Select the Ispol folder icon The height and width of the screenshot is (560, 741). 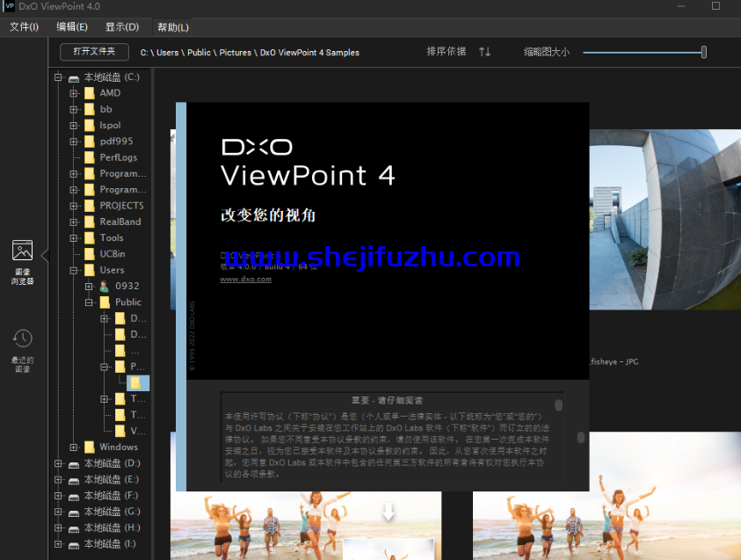[90, 125]
